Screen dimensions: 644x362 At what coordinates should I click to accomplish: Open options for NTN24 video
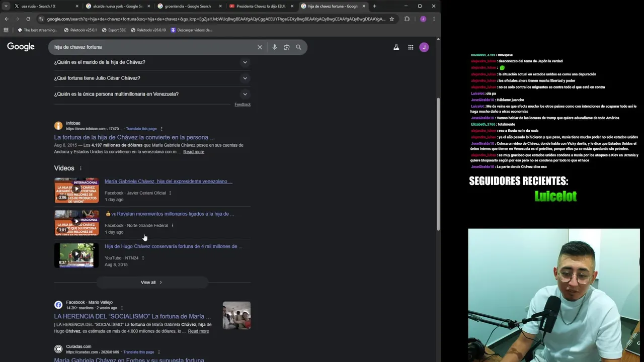[143, 258]
